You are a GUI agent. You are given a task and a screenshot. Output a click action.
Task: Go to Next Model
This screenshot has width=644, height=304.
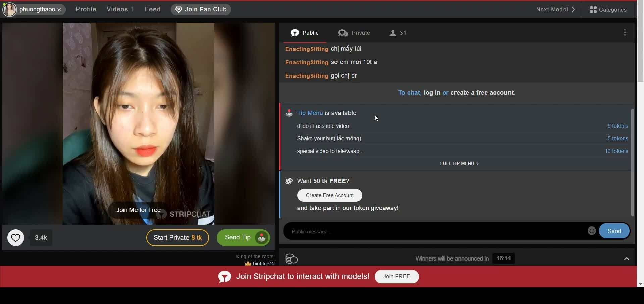555,9
